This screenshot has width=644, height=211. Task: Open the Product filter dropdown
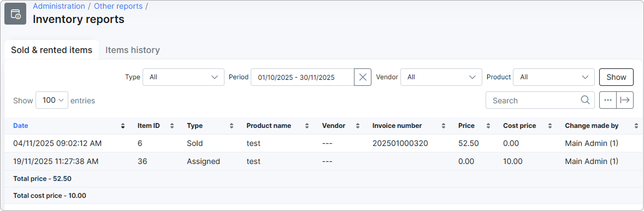[554, 77]
